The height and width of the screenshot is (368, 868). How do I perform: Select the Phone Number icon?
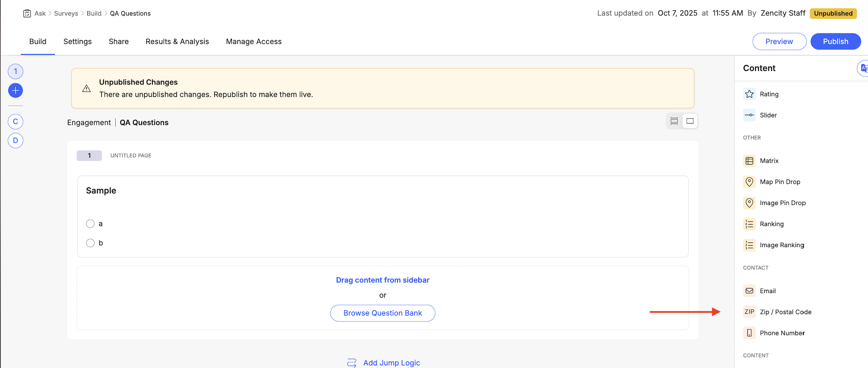pos(749,333)
